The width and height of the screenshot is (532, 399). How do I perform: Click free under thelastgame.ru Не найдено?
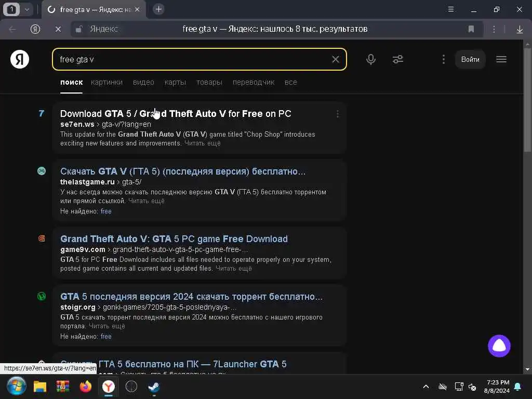coord(106,211)
